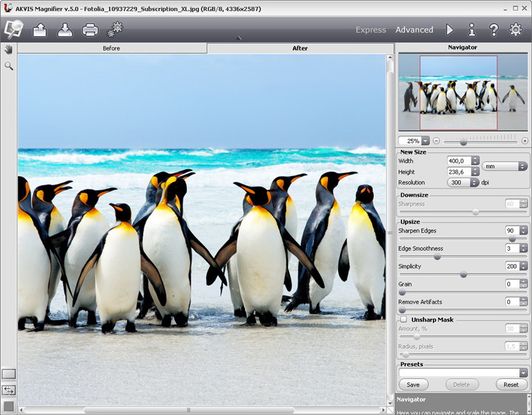Open the mm units dropdown
Image resolution: width=532 pixels, height=415 pixels.
click(505, 166)
